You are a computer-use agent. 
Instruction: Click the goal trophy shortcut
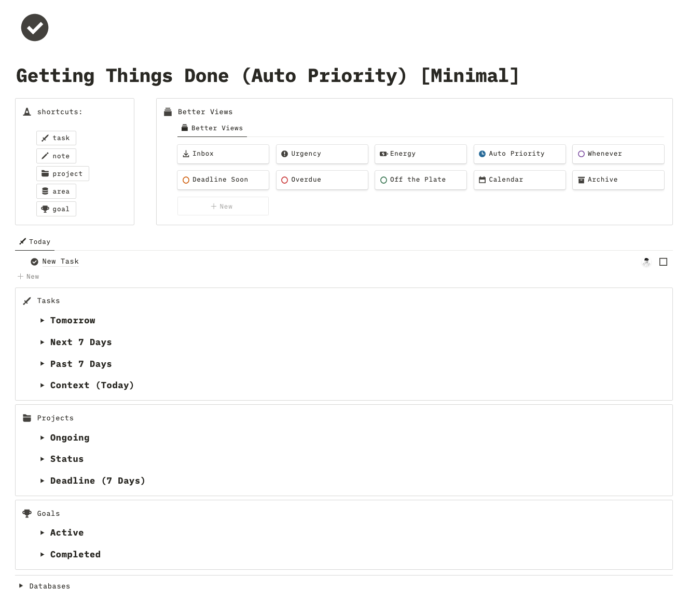click(x=56, y=209)
